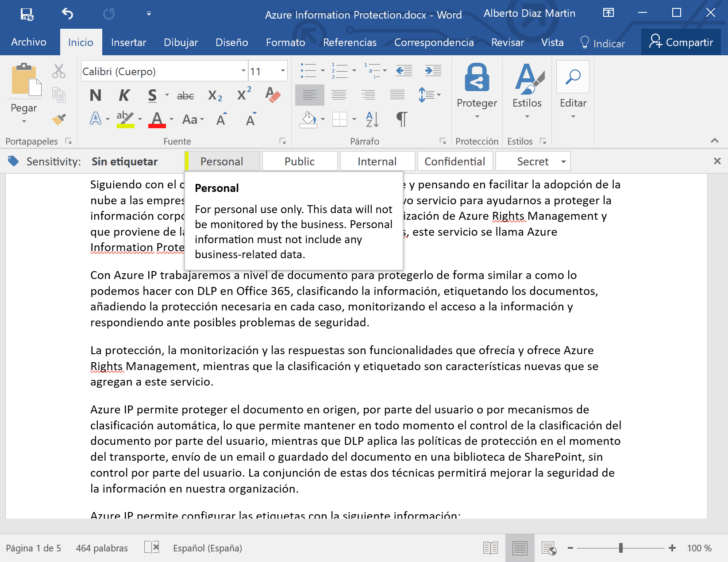Open the Archivo menu
The image size is (728, 562).
click(x=29, y=42)
